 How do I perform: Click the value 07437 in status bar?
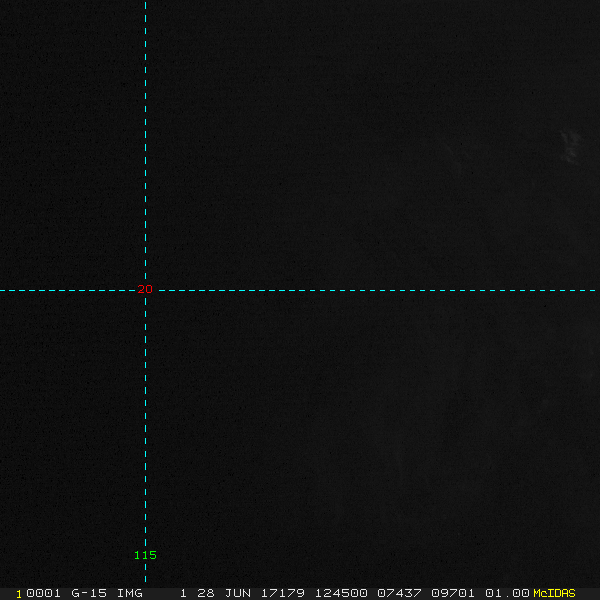(x=399, y=593)
